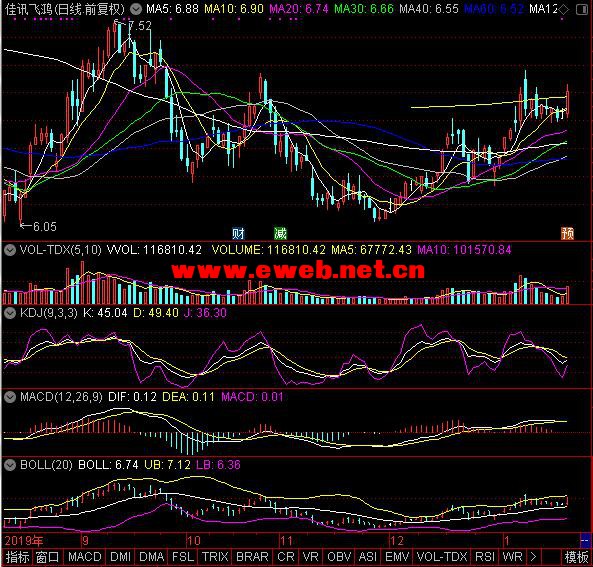The height and width of the screenshot is (567, 593).
Task: Open main chart indicator dropdown beside title
Action: click(136, 9)
